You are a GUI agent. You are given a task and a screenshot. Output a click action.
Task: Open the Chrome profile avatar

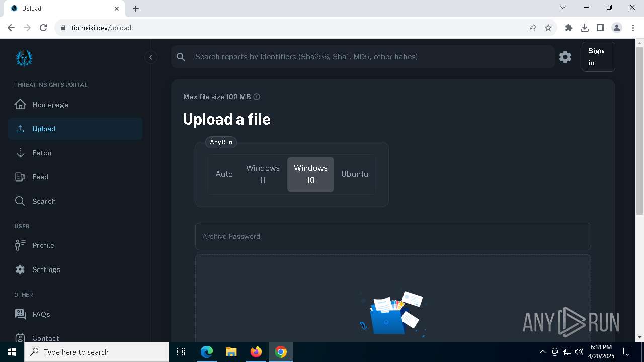point(617,28)
